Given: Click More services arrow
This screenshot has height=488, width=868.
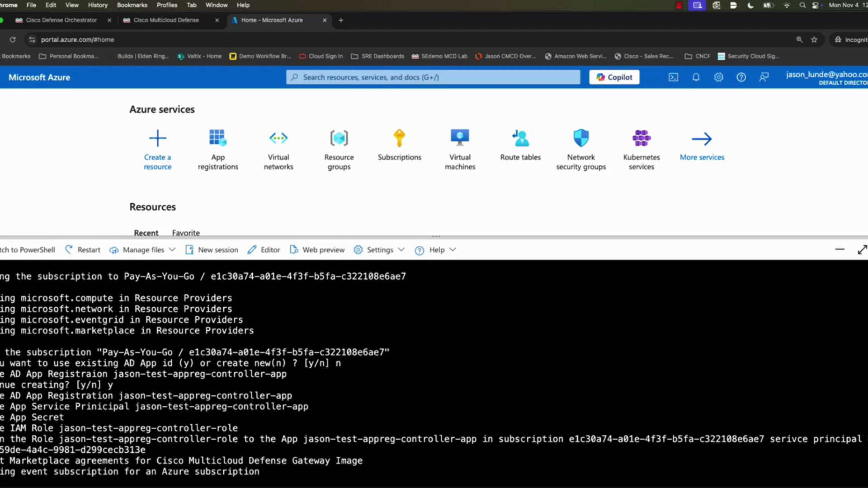Looking at the screenshot, I should [x=702, y=139].
